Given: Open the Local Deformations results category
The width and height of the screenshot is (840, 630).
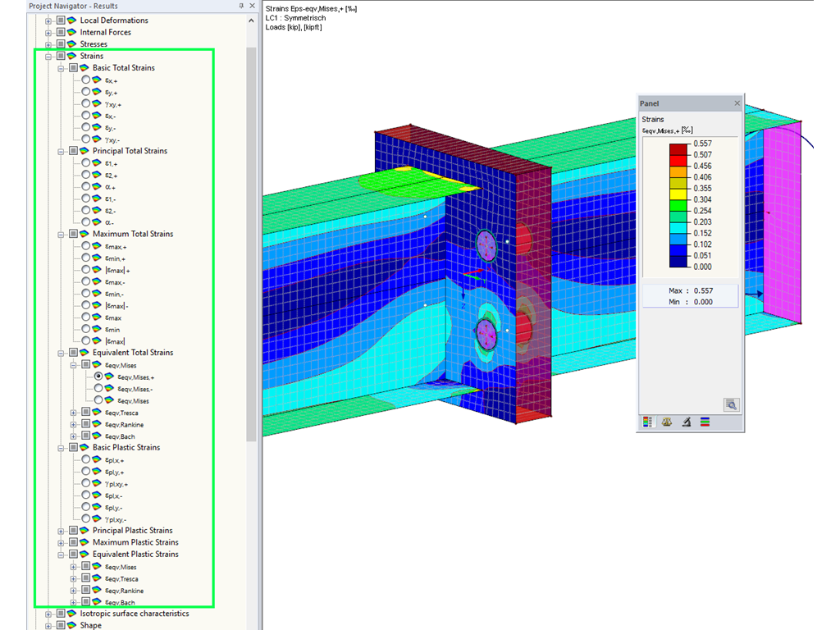Looking at the screenshot, I should (47, 21).
